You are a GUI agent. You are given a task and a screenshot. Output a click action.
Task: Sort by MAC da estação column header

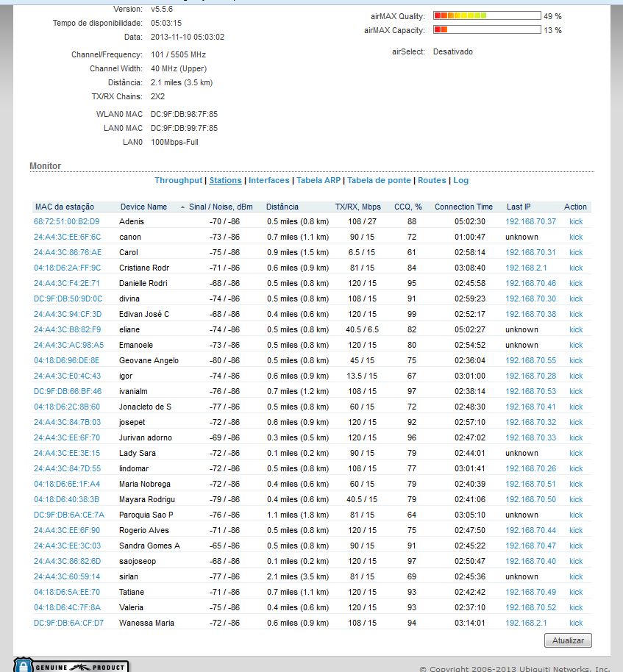(x=64, y=207)
